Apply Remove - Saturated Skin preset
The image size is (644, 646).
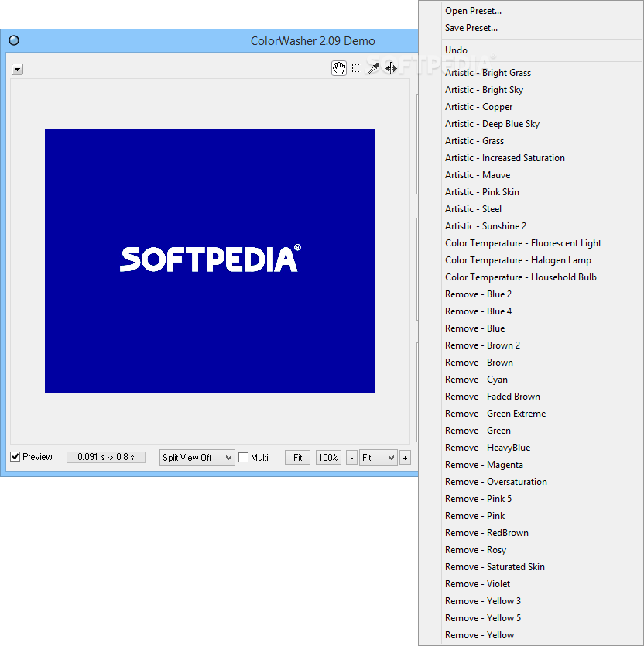[x=530, y=567]
